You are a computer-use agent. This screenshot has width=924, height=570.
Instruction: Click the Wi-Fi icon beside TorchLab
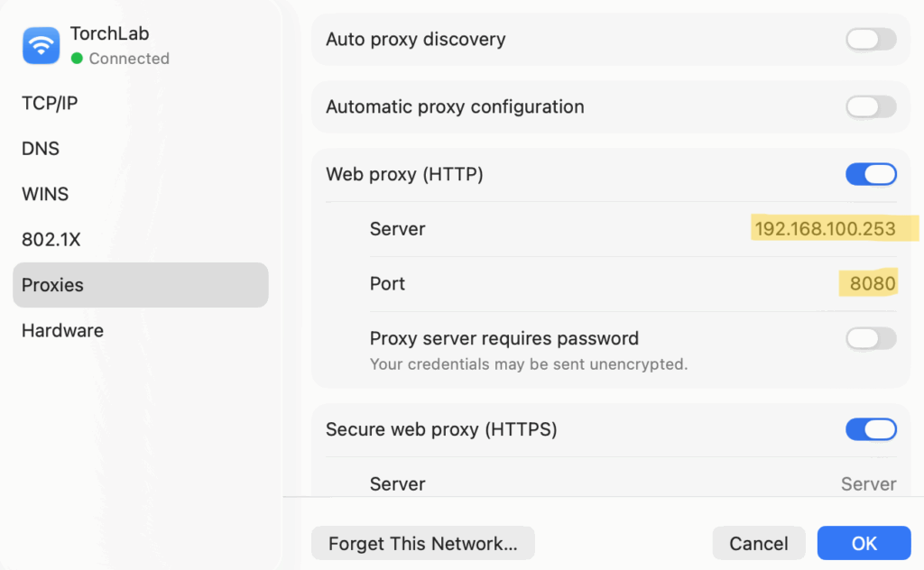[x=41, y=45]
